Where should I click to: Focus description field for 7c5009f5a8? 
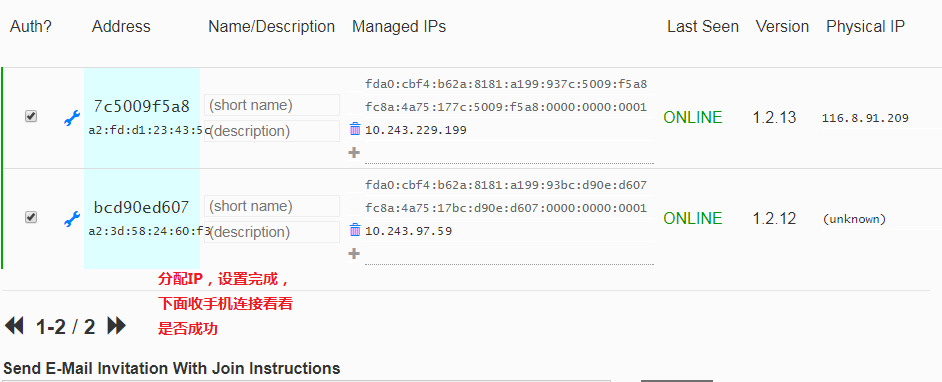tap(272, 131)
